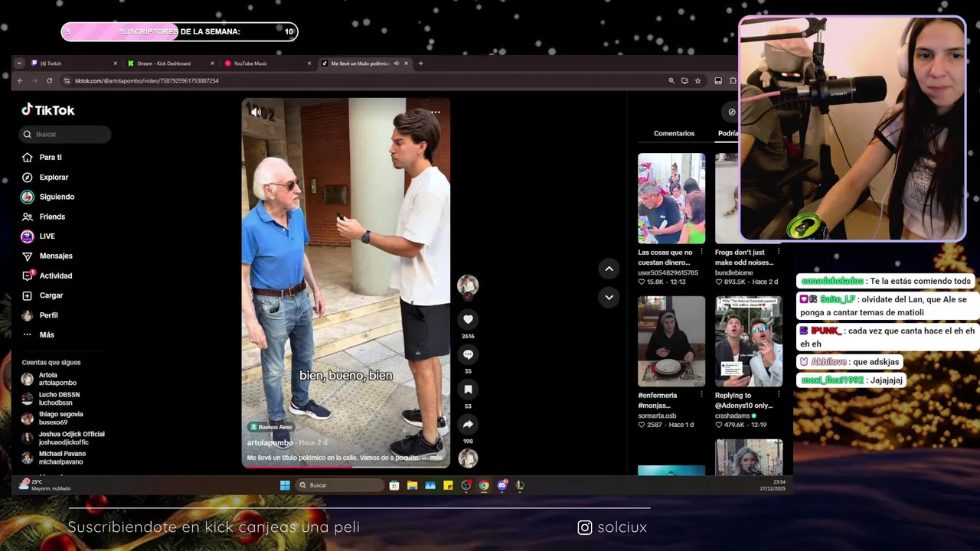This screenshot has width=980, height=551.
Task: Expand the video description with más
Action: (x=436, y=458)
